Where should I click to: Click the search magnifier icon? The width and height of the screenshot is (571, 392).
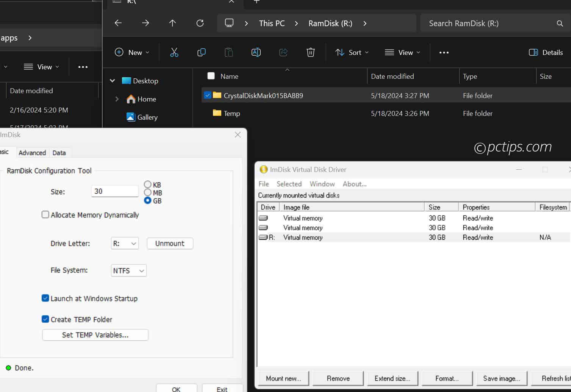click(560, 23)
